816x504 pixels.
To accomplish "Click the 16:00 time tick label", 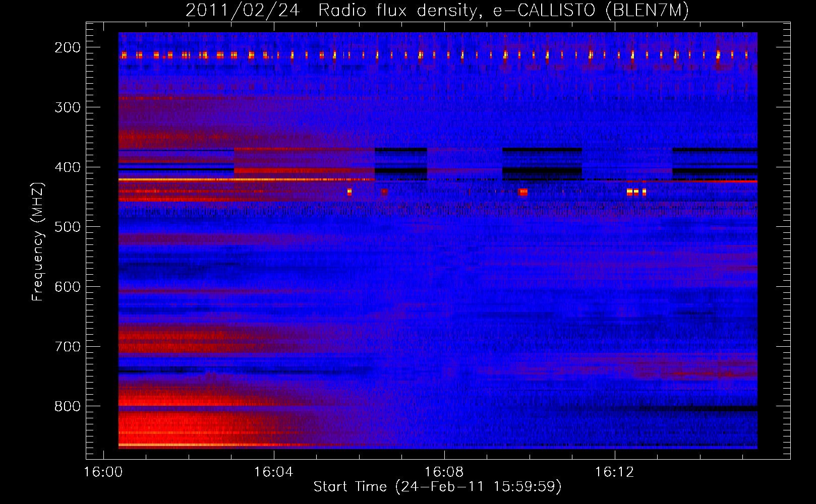I will coord(103,472).
